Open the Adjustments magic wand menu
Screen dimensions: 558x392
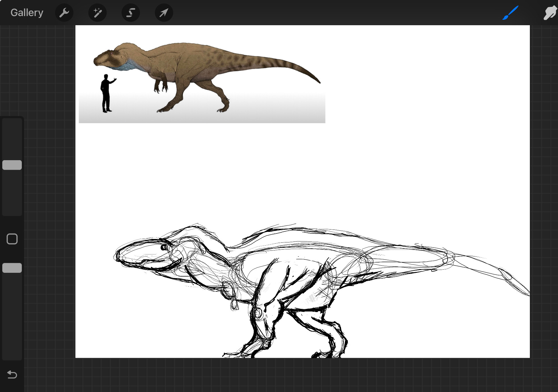click(x=97, y=13)
